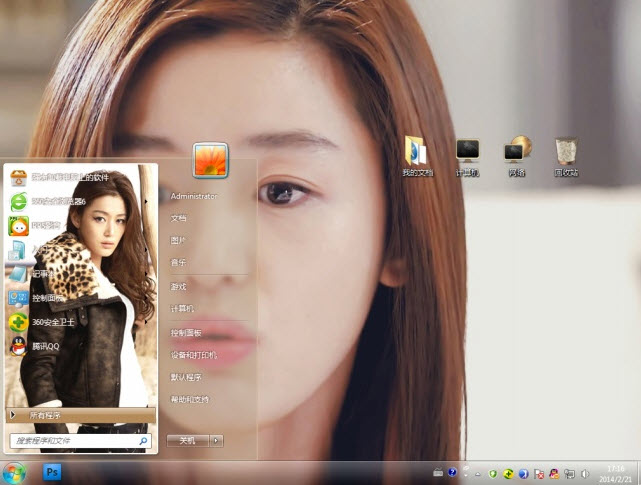Screen dimensions: 641x485
Task: Select Administrator in the Start menu
Action: (194, 196)
